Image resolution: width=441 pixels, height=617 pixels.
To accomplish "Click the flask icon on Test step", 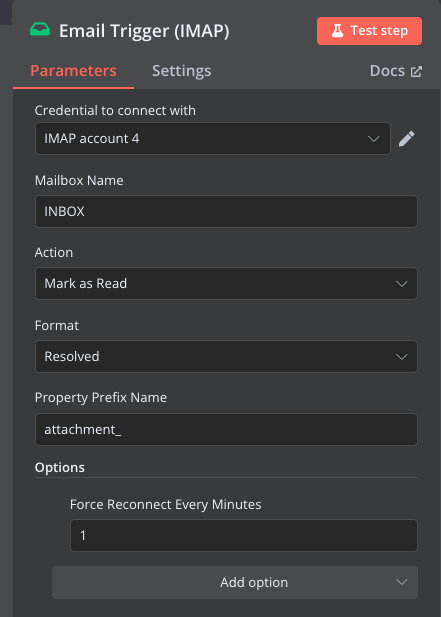I will pyautogui.click(x=338, y=31).
